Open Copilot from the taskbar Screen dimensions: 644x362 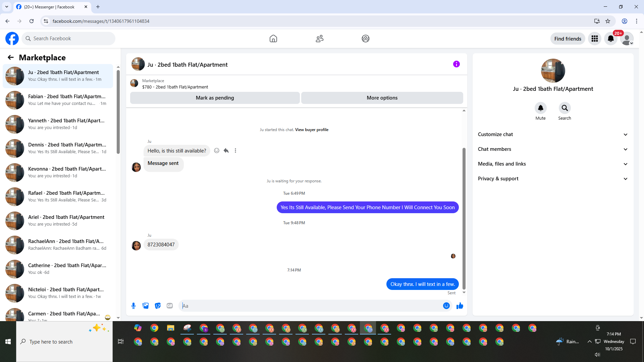(138, 328)
